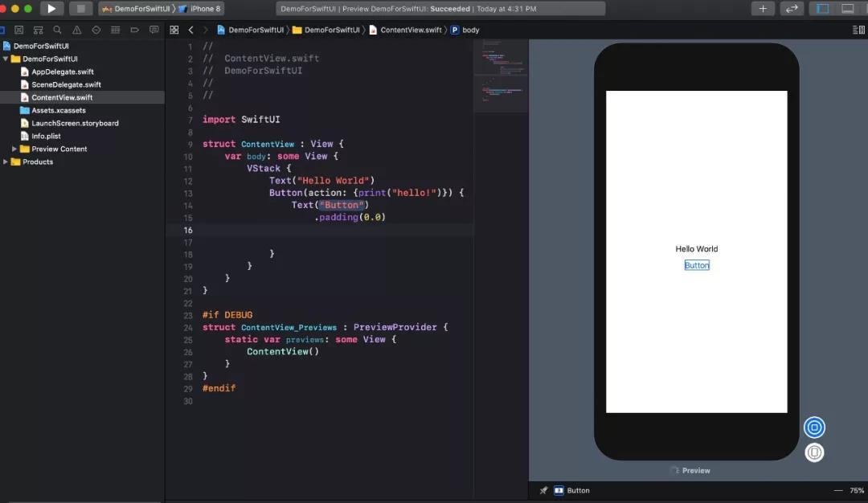The image size is (868, 503).
Task: Click the Live Preview play button
Action: coord(814,427)
